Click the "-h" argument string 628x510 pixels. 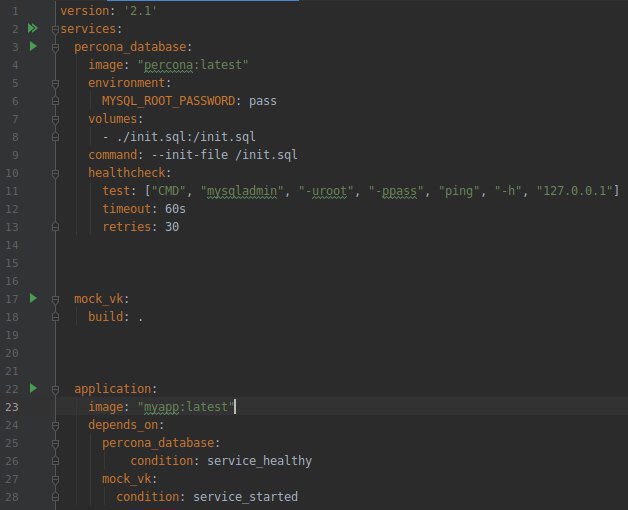pyautogui.click(x=508, y=191)
